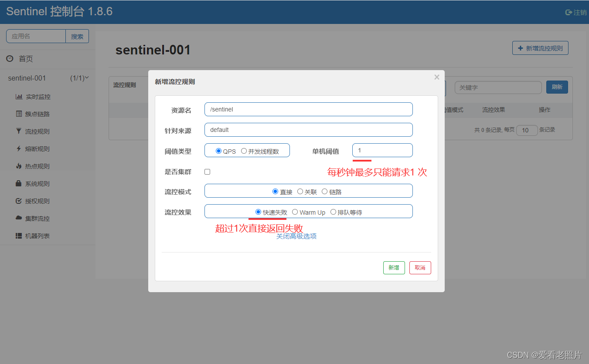
Task: Click the 操作 table column header
Action: [x=545, y=110]
